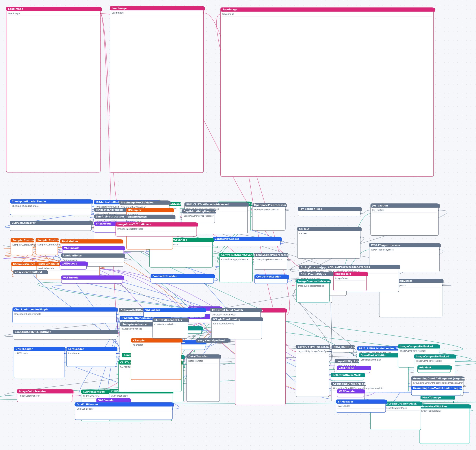This screenshot has width=476, height=450.
Task: Select the StringFunction|pysssss node header
Action: [x=313, y=267]
